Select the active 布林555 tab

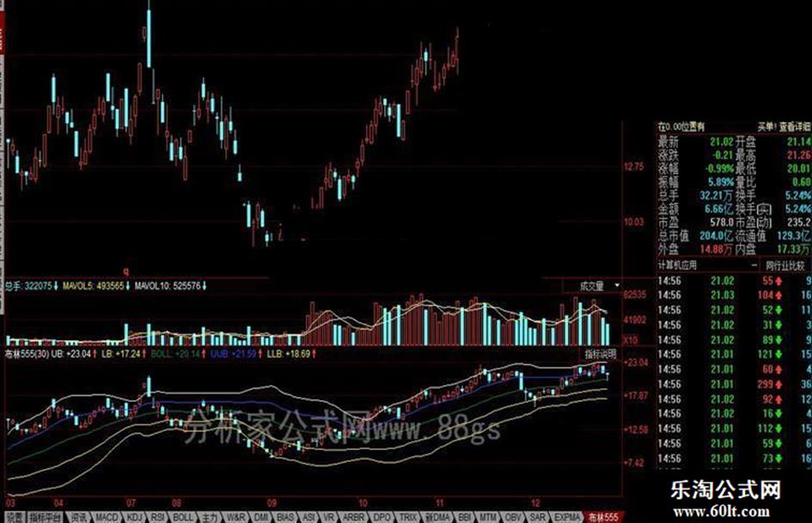click(603, 517)
